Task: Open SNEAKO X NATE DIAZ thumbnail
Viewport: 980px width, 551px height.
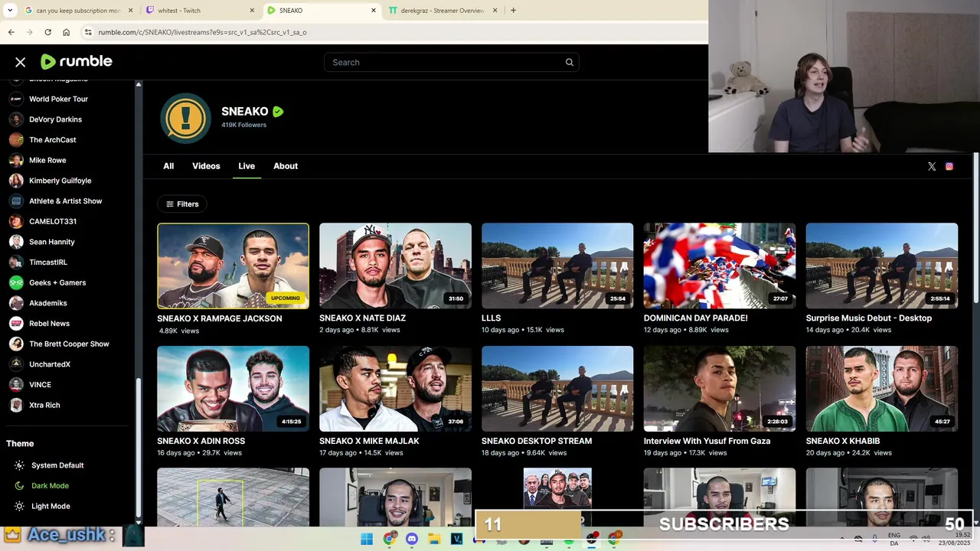Action: (395, 266)
